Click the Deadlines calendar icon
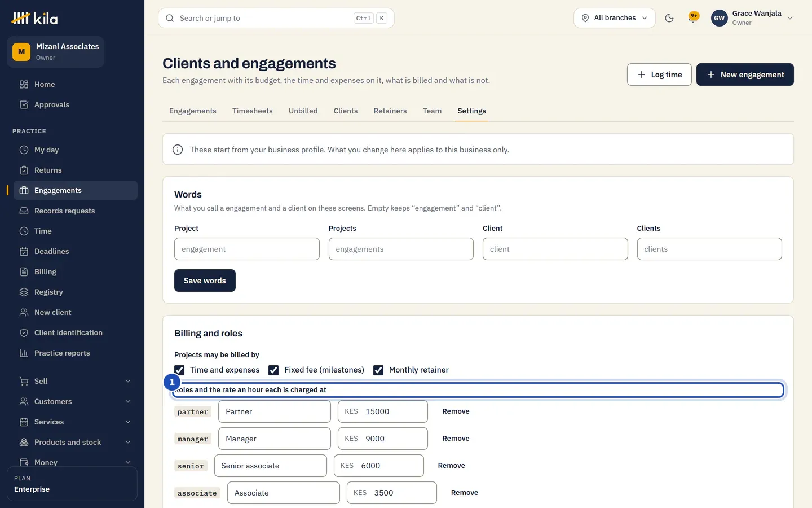 pos(24,251)
